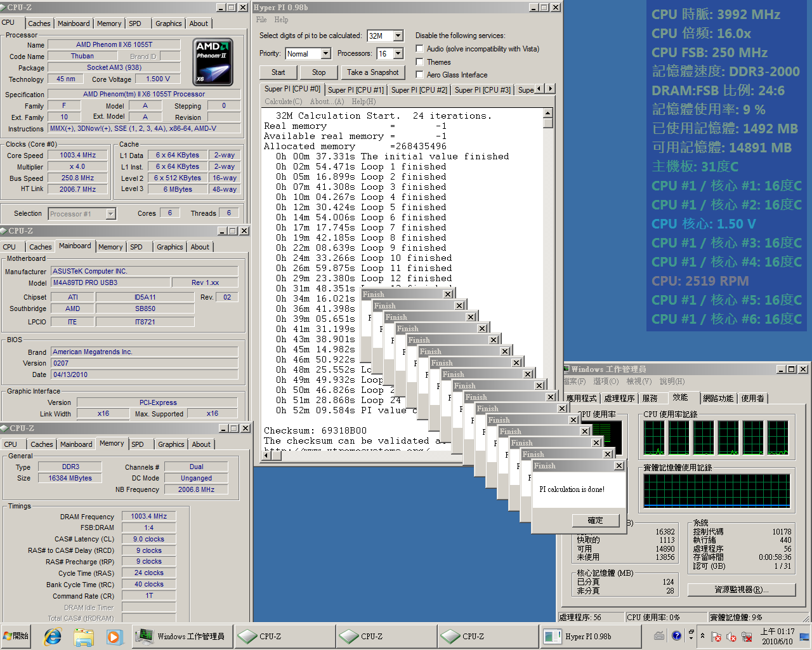Open Graphics tab in CPU-Z window showing memory Timings
812x650 pixels.
[x=171, y=444]
